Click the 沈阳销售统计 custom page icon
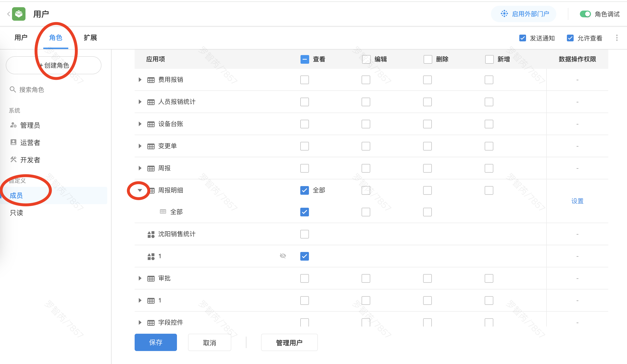This screenshot has height=364, width=627. click(x=151, y=234)
